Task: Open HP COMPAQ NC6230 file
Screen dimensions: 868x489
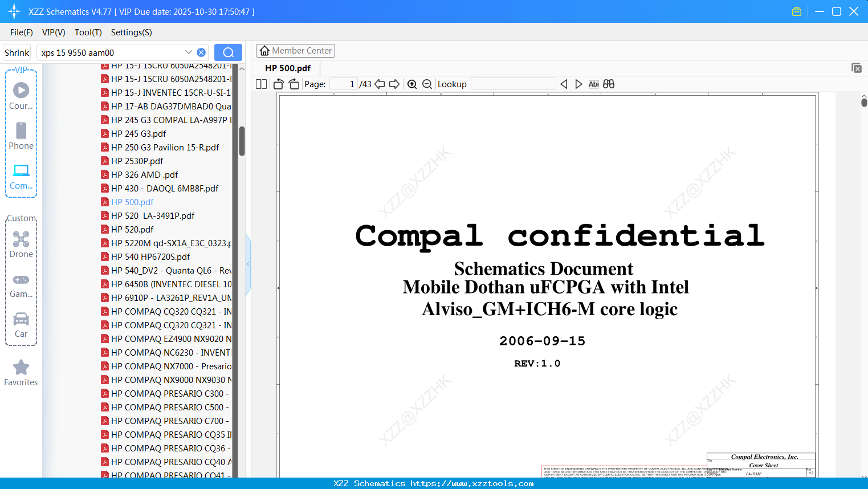Action: coord(166,352)
